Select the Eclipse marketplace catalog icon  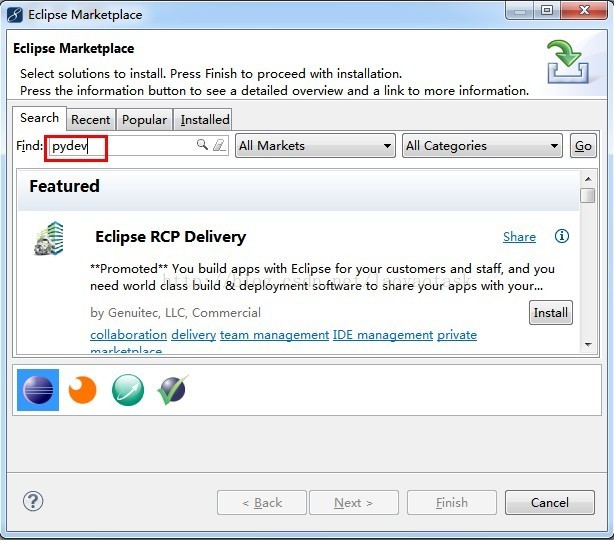point(38,390)
